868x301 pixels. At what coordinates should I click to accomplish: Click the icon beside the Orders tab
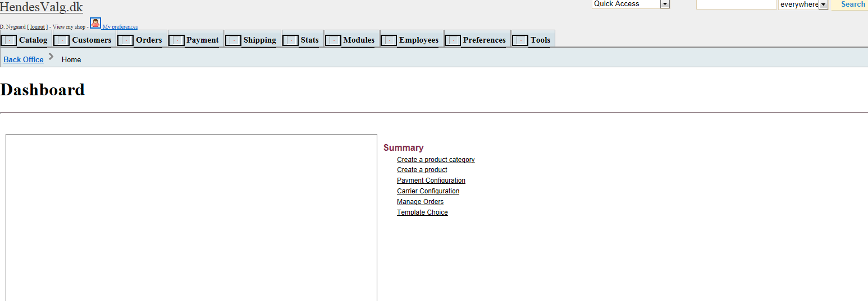tap(126, 40)
